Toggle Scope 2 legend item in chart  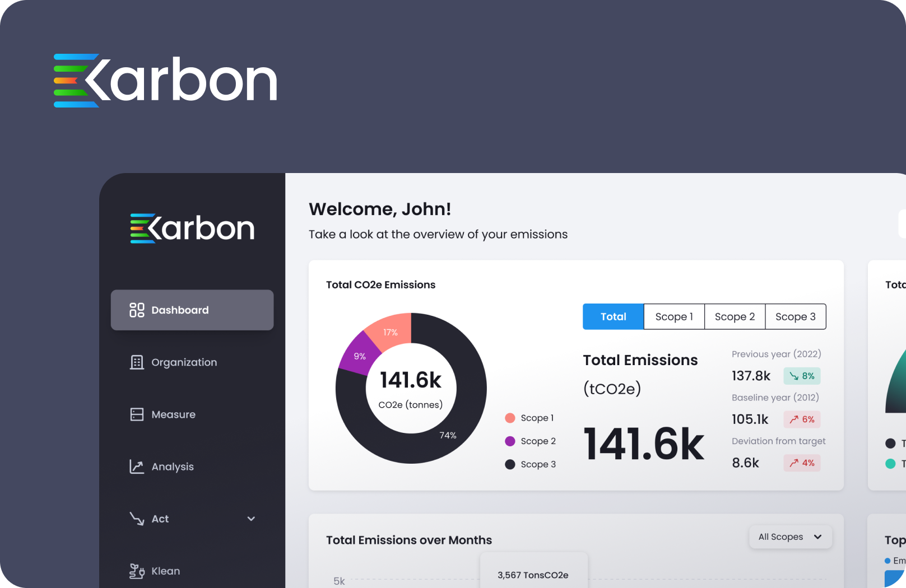pyautogui.click(x=531, y=441)
